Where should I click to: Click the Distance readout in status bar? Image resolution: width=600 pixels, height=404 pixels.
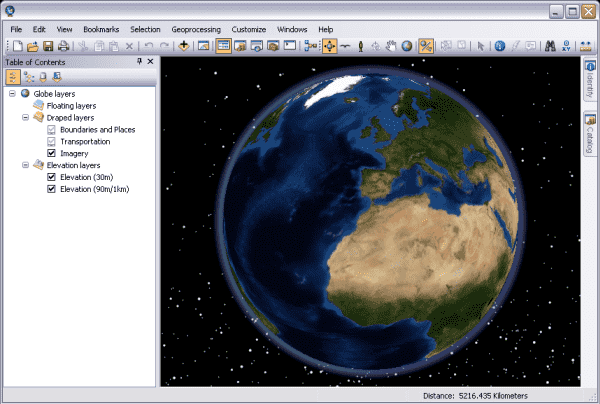click(475, 396)
